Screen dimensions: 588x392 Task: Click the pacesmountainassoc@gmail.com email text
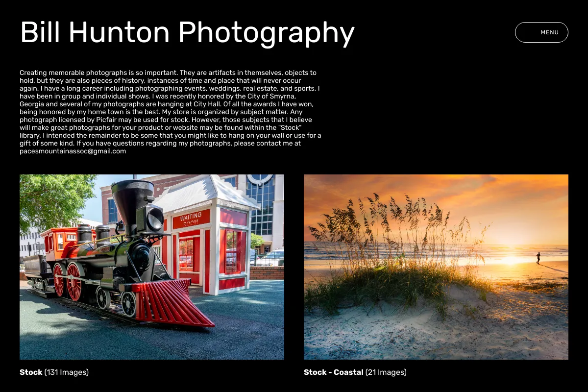(x=73, y=151)
